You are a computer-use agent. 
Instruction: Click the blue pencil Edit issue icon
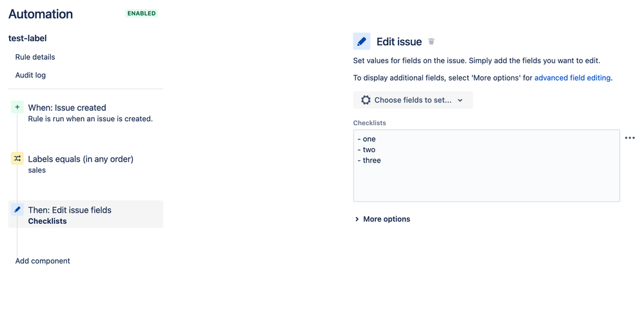(362, 41)
